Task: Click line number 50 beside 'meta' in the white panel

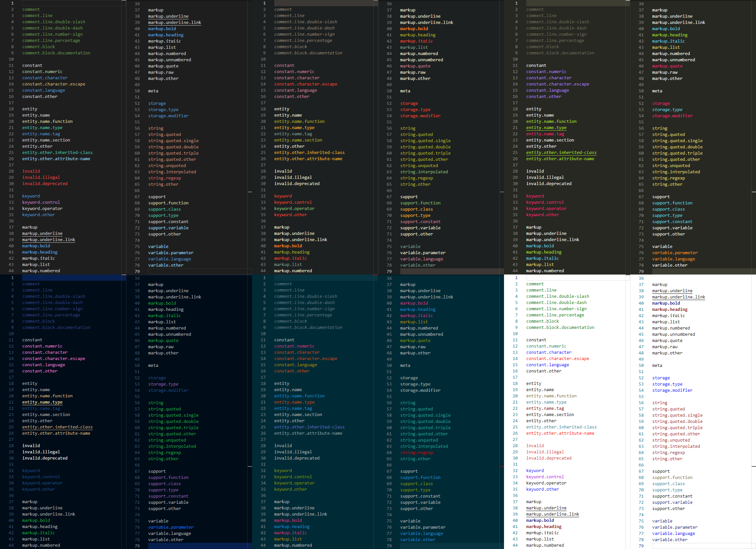Action: [641, 366]
